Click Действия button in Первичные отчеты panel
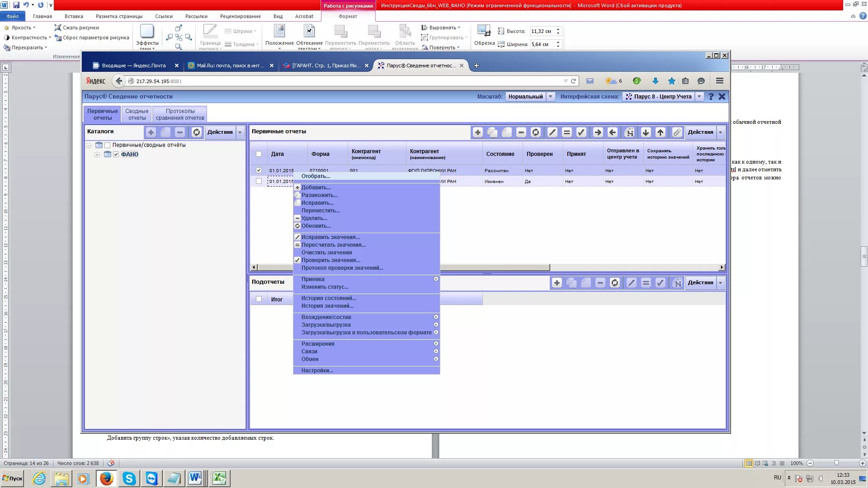This screenshot has width=868, height=488. 700,132
